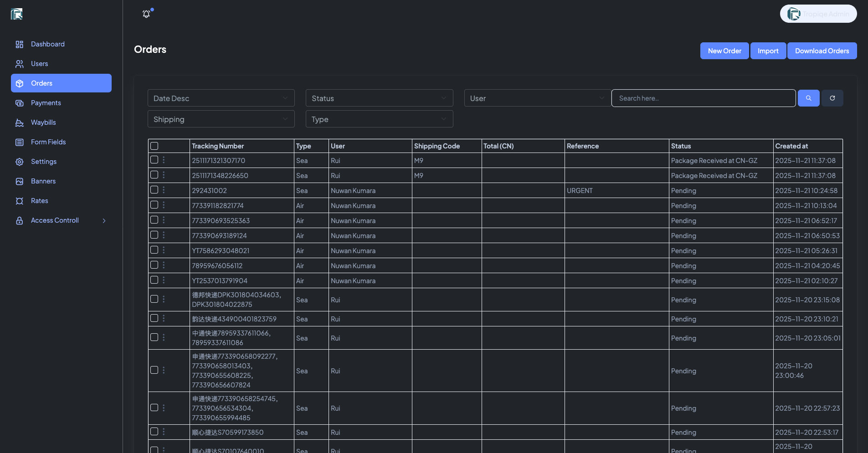This screenshot has height=453, width=868.
Task: Open Form Fields from the sidebar
Action: point(19,142)
